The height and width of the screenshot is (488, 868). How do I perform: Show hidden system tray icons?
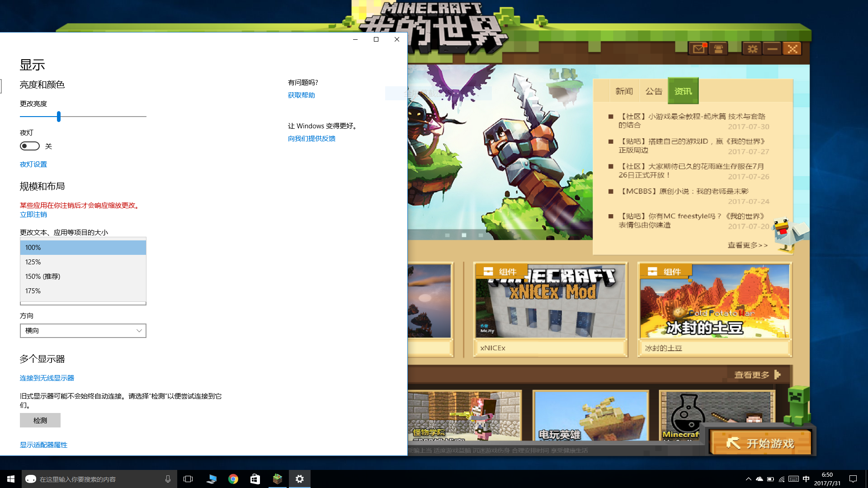tap(748, 479)
